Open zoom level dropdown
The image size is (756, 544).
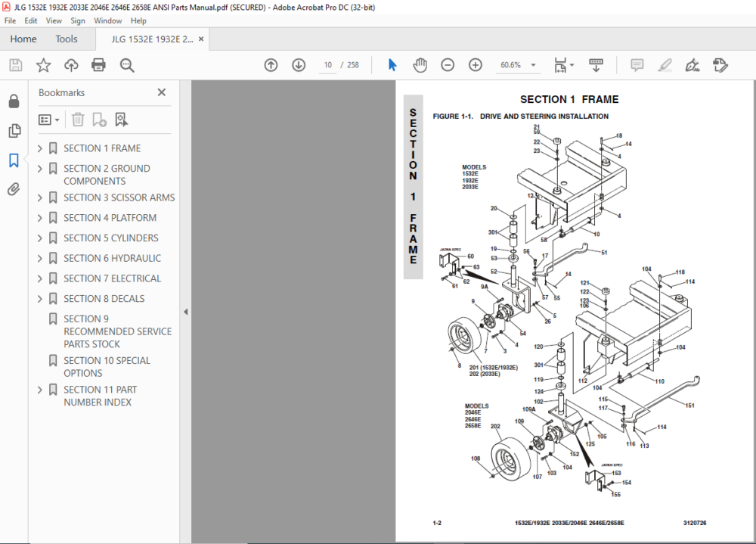click(533, 65)
